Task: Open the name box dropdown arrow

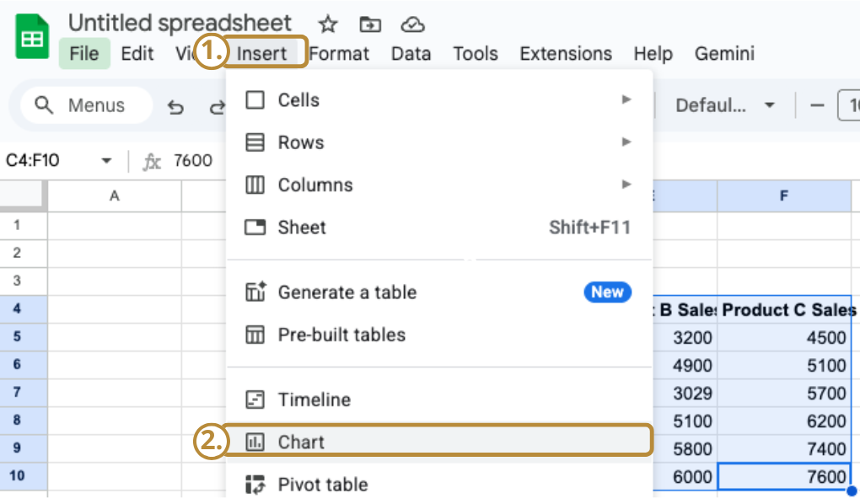Action: [x=106, y=161]
